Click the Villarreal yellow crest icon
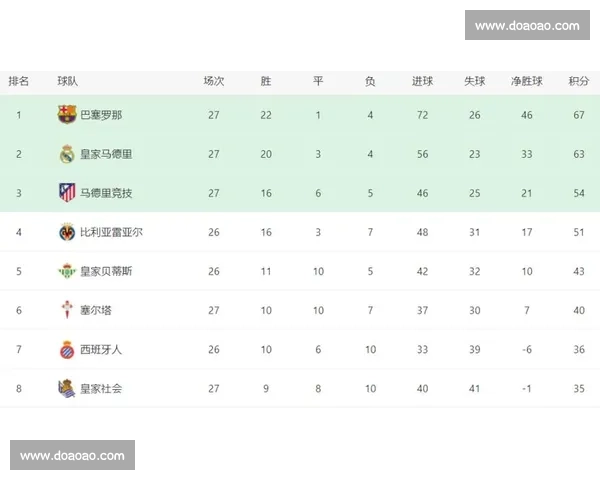This screenshot has width=600, height=480. pos(67,232)
